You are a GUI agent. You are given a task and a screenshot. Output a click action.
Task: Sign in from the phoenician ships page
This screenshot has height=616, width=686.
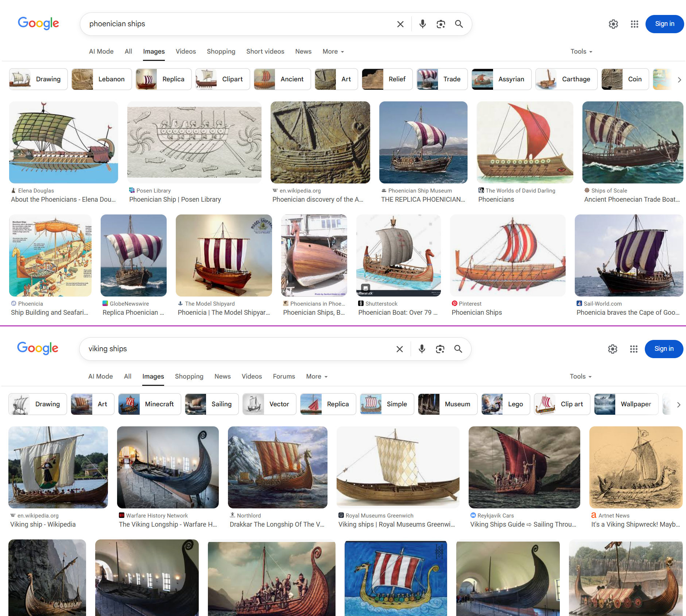[664, 24]
